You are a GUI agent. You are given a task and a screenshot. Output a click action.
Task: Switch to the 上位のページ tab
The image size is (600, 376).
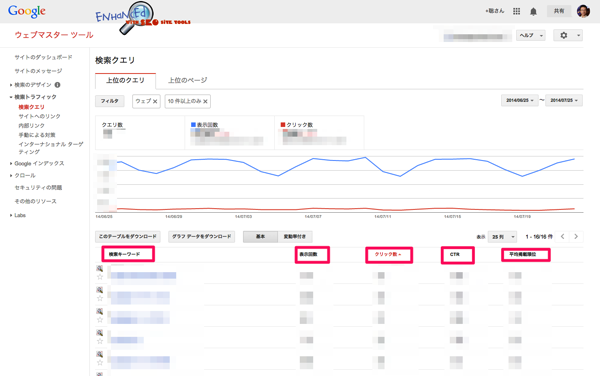pos(188,80)
